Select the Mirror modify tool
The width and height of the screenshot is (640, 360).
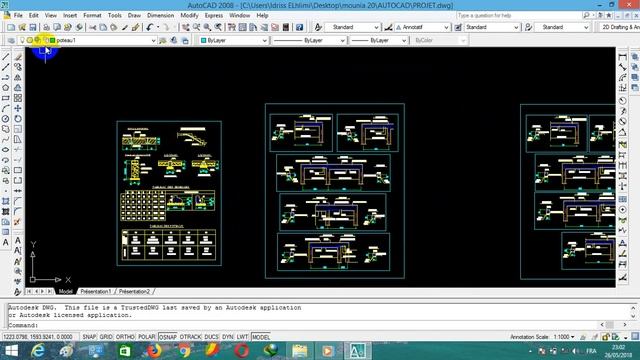(18, 78)
